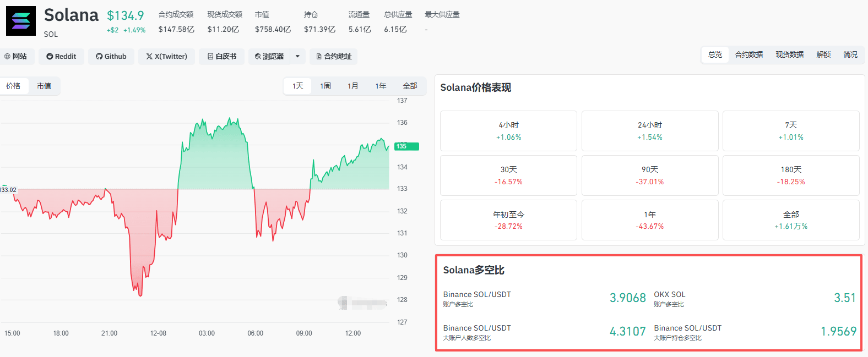The height and width of the screenshot is (357, 868).
Task: Click the +1.49% price change value
Action: click(134, 30)
